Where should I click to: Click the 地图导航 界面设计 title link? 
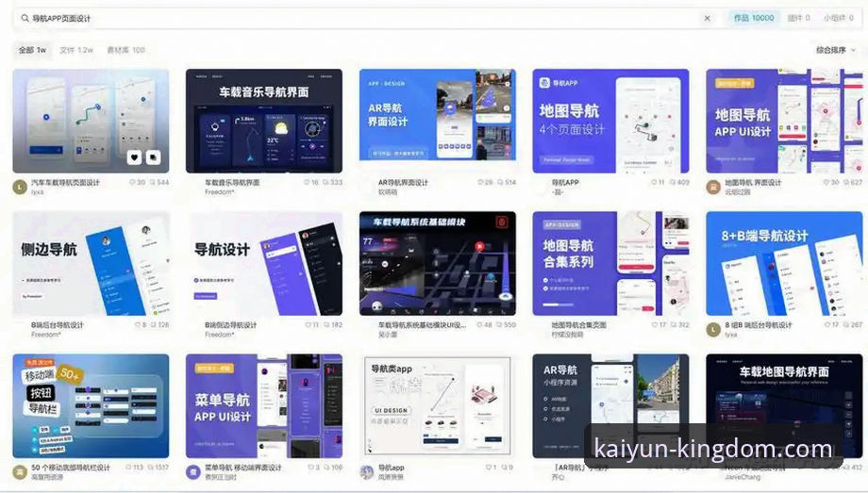753,182
